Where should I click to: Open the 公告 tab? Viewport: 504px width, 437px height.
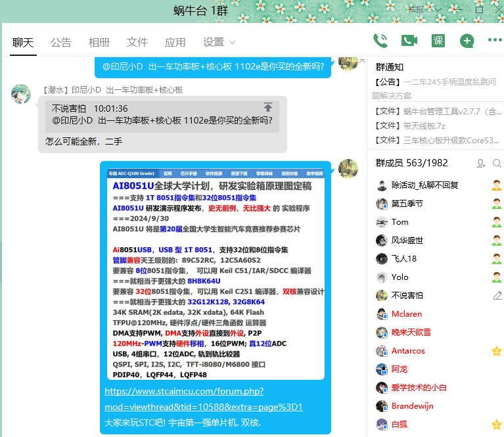tap(60, 42)
